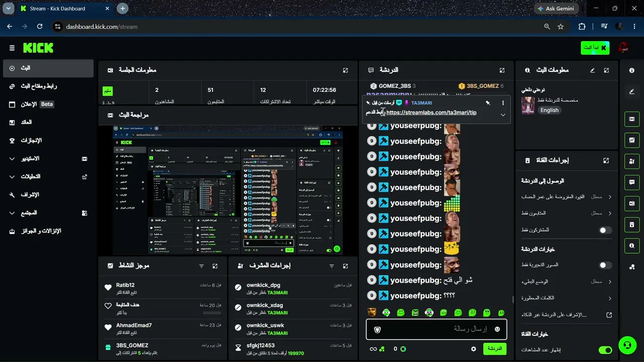
Task: Disable show viewer count (إظهار عدد المشاهدات) switch
Action: pos(605,350)
